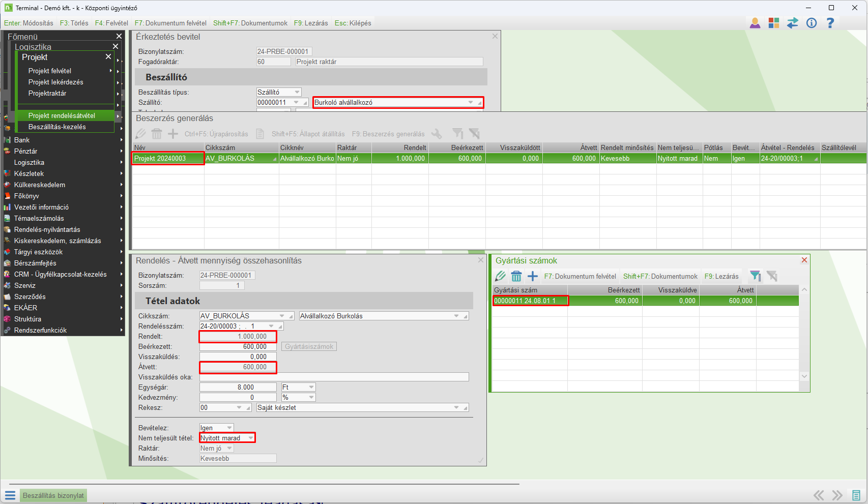Click the icon beside EKÁER in main menu
The width and height of the screenshot is (868, 504).
coord(7,308)
